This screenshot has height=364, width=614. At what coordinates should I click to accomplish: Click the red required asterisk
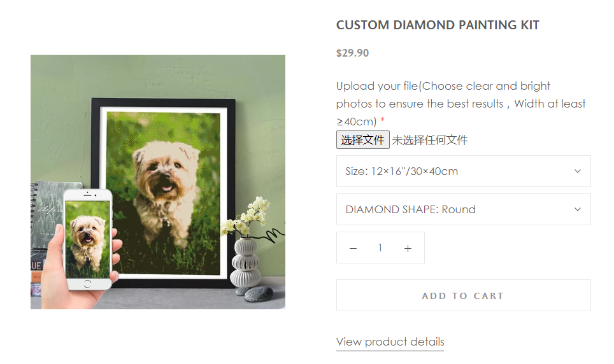(383, 120)
